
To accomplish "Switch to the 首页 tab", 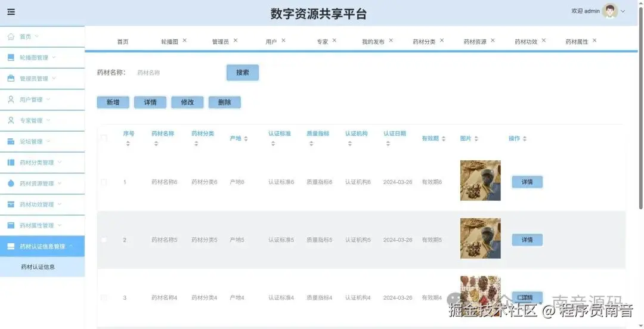I will (x=123, y=42).
